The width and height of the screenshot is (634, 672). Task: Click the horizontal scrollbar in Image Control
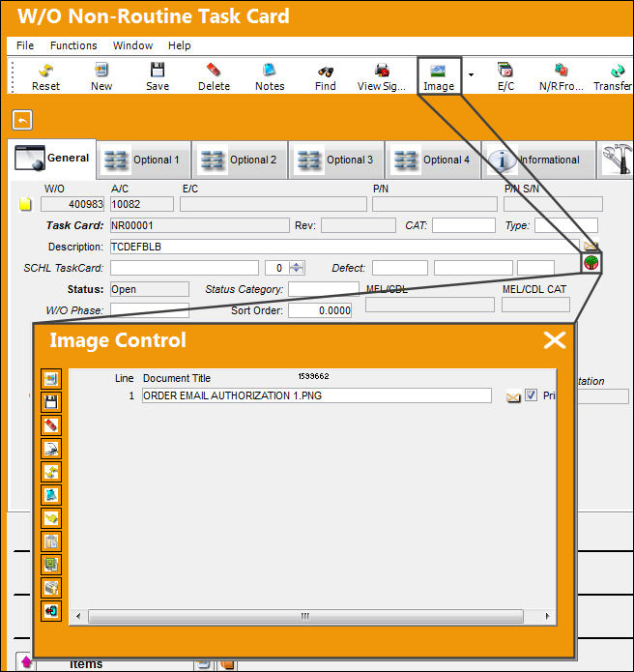[305, 616]
